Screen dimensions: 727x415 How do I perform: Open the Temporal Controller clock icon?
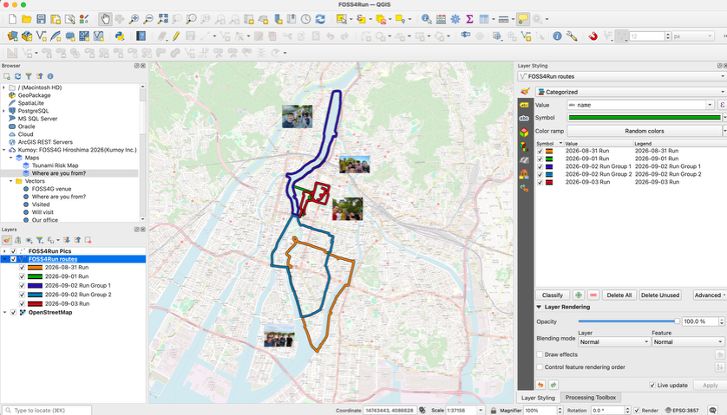tap(306, 19)
